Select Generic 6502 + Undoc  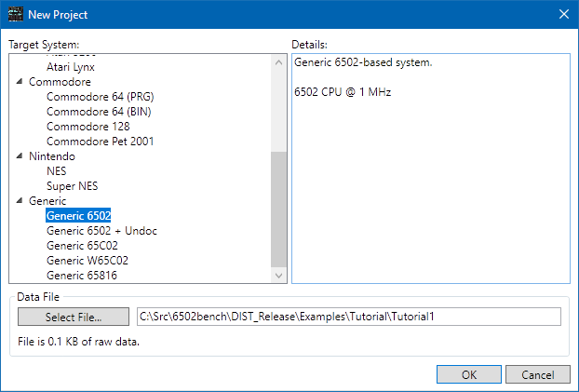coord(101,231)
